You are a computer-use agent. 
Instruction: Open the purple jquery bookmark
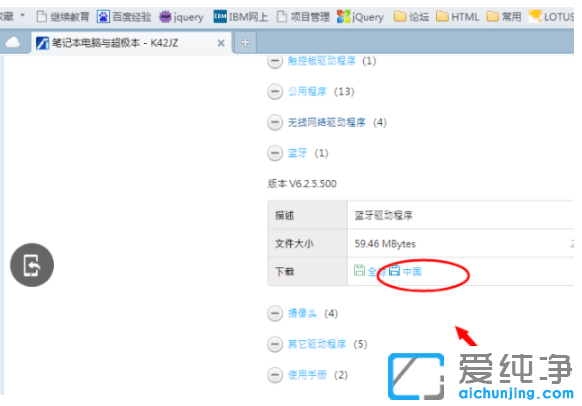[x=181, y=17]
